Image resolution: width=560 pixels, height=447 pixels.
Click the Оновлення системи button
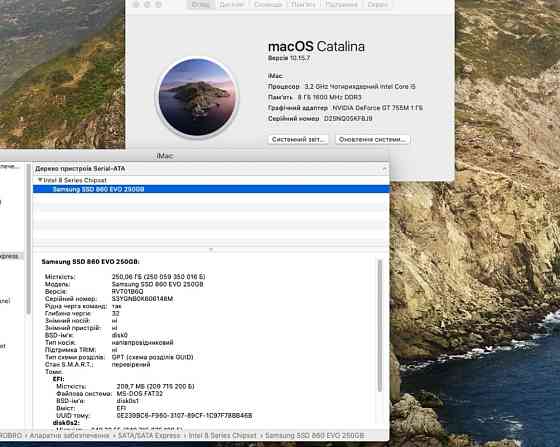point(372,139)
